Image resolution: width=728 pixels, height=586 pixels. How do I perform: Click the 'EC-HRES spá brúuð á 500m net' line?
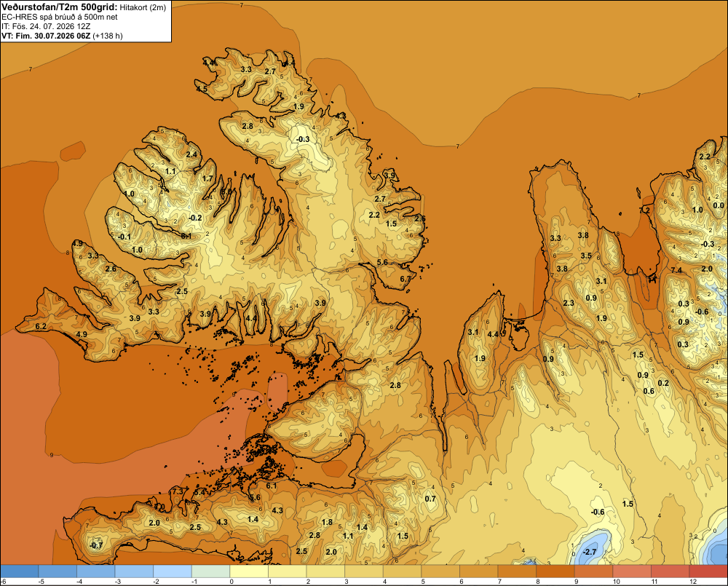point(60,17)
